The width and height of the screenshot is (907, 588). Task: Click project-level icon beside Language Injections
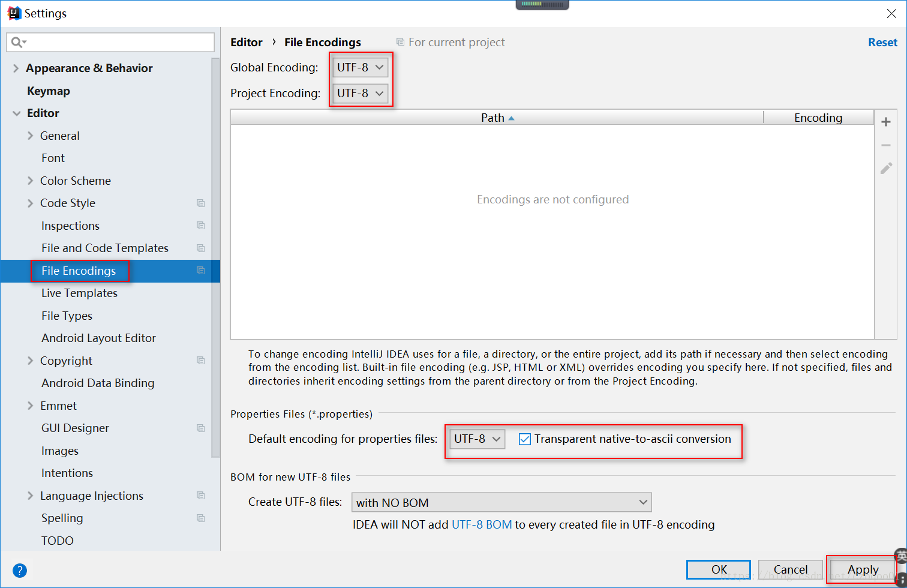tap(201, 496)
